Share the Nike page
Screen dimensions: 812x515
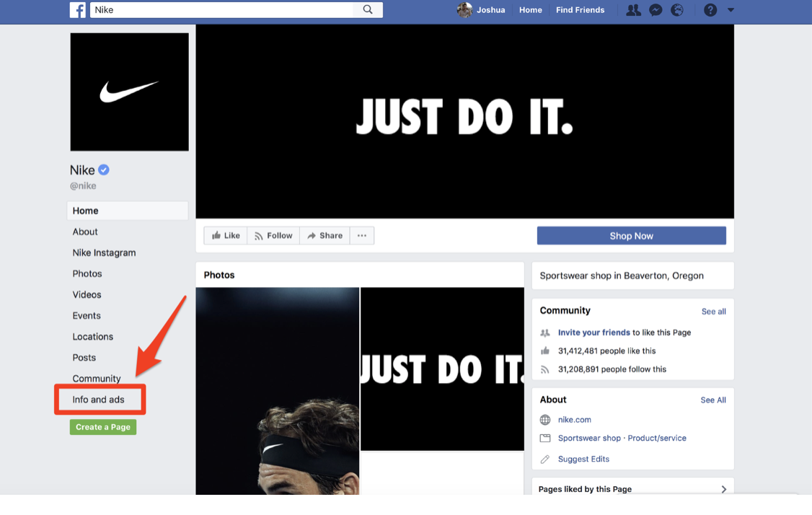[325, 236]
